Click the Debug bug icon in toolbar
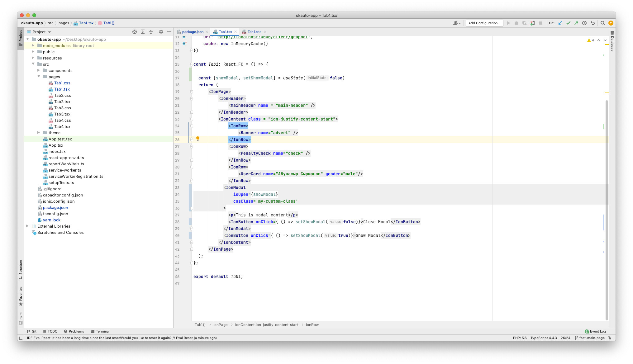 click(516, 23)
